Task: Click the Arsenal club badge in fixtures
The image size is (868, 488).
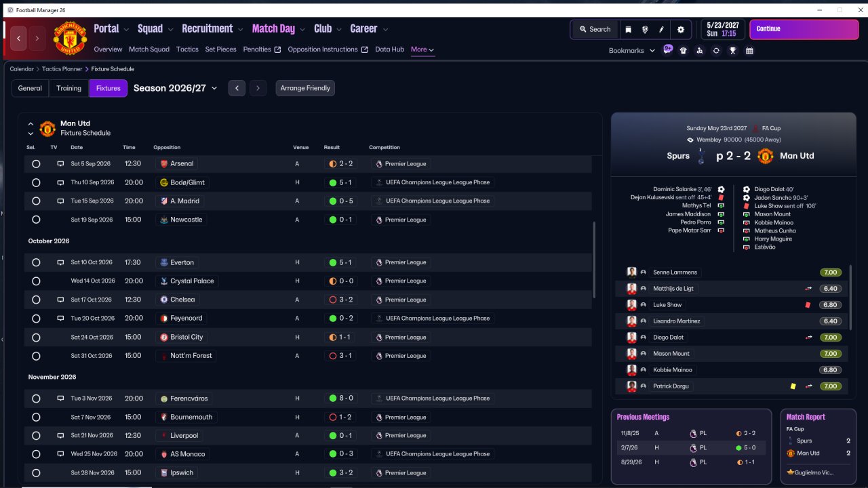Action: 163,164
